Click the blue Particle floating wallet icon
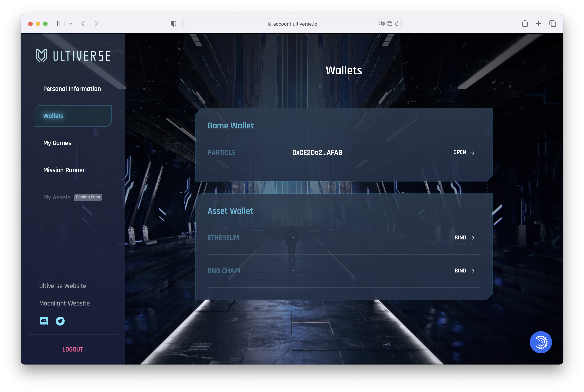The image size is (584, 392). tap(541, 342)
